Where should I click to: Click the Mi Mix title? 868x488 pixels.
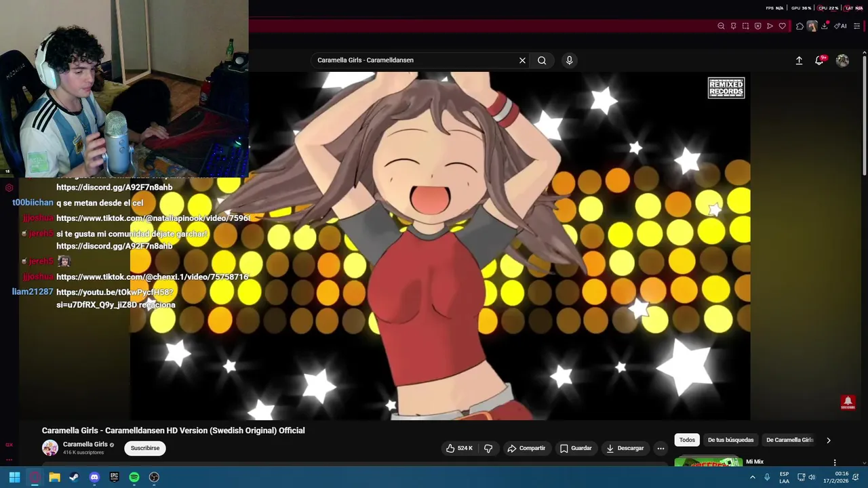754,462
